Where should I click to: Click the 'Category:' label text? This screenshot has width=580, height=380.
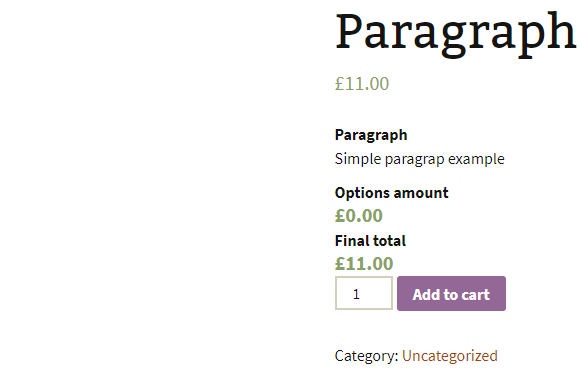click(366, 356)
